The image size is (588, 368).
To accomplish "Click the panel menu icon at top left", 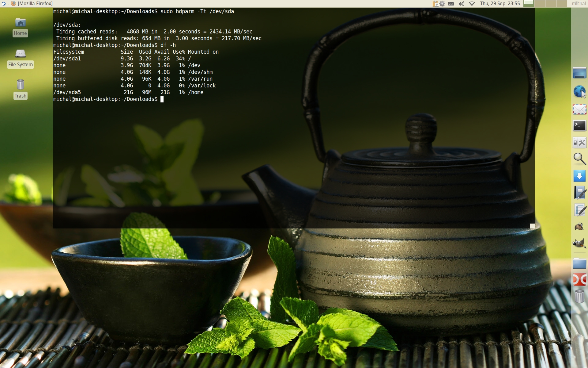I will [3, 4].
